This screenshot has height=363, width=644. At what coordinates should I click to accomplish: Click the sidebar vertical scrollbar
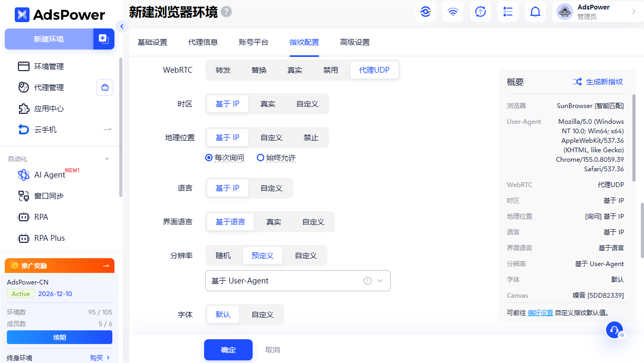click(121, 126)
